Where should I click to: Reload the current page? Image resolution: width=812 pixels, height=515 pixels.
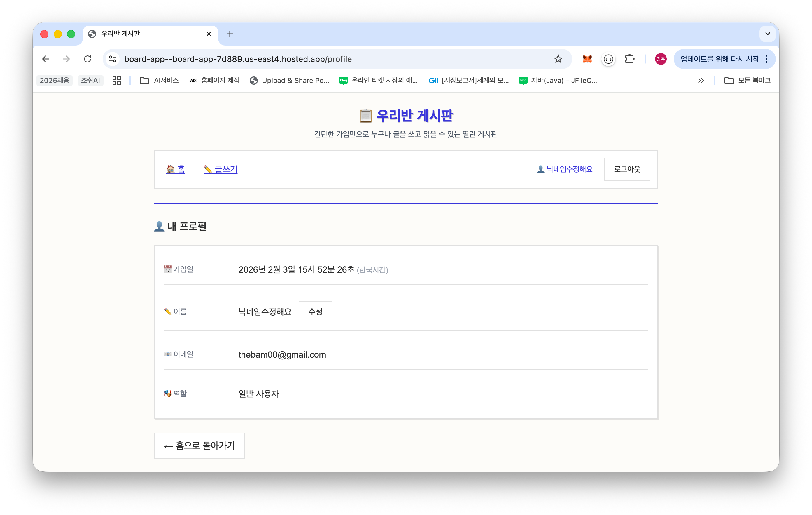pyautogui.click(x=88, y=59)
